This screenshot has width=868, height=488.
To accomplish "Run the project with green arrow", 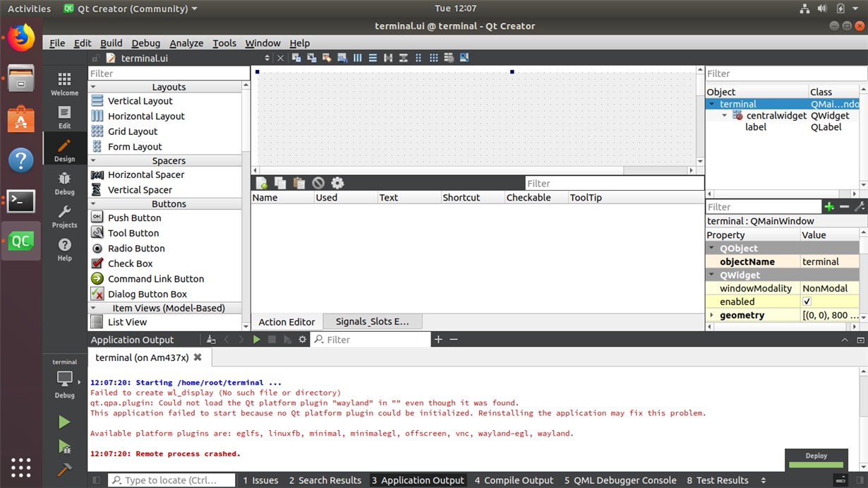I will pos(64,422).
